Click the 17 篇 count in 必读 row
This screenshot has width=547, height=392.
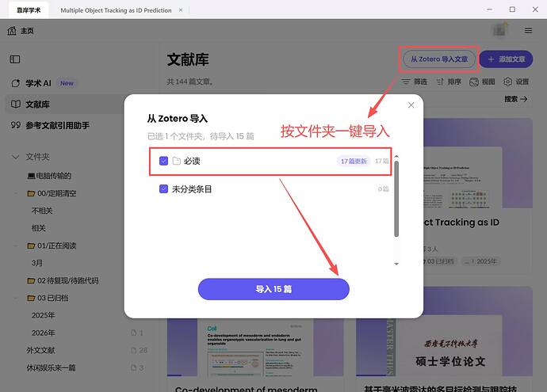(x=381, y=161)
